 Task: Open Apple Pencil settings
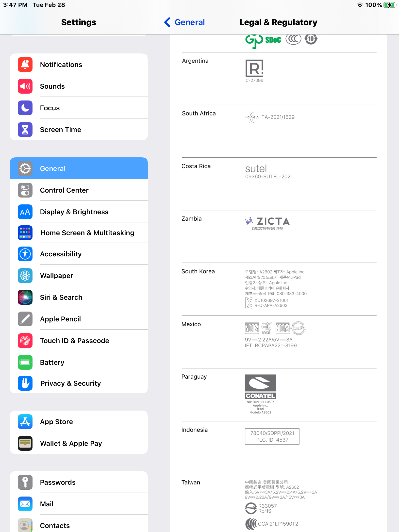79,319
